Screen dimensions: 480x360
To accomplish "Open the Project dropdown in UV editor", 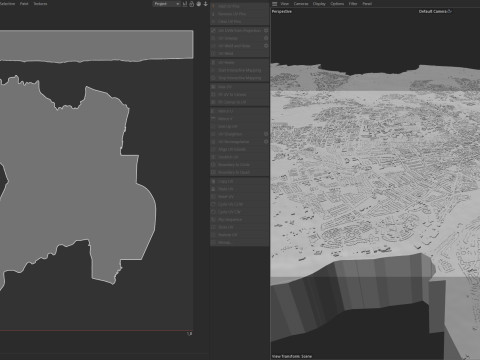I will pos(166,4).
